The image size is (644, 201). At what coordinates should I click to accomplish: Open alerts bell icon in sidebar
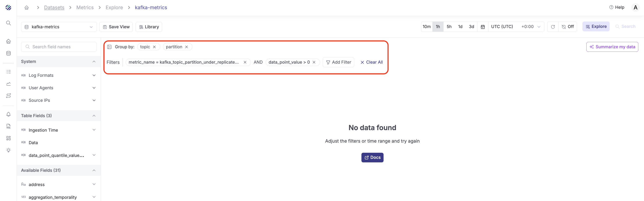(9, 114)
